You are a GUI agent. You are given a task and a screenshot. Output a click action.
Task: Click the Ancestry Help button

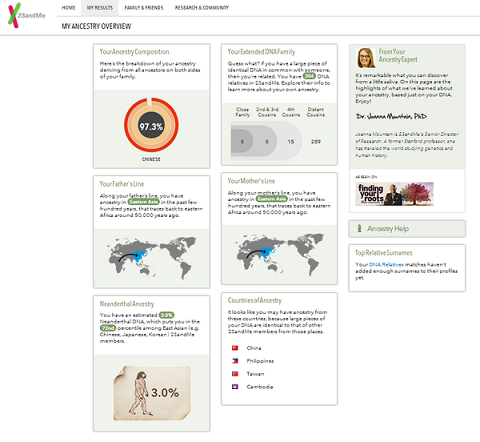407,228
